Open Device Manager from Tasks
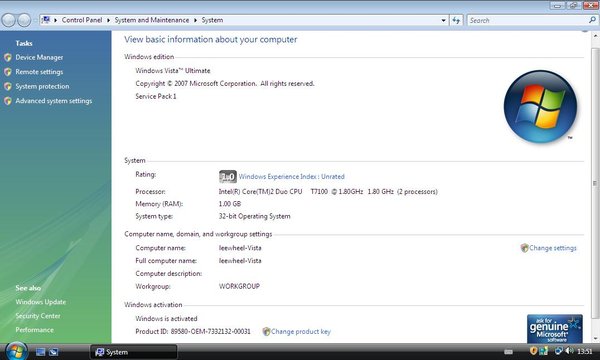 (x=39, y=57)
